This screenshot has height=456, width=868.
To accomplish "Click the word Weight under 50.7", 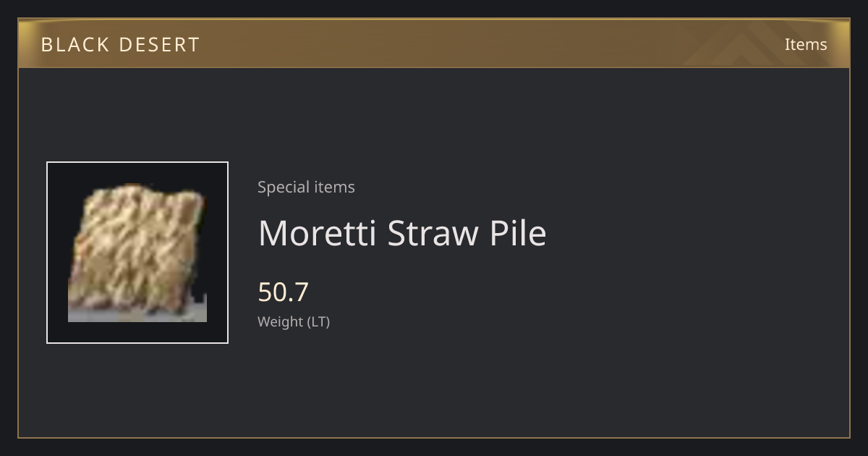I will [281, 321].
